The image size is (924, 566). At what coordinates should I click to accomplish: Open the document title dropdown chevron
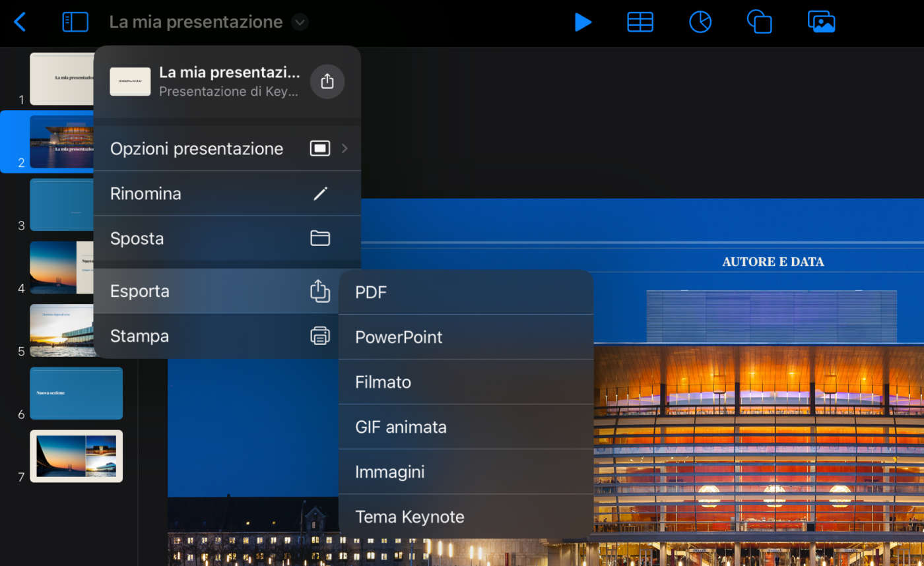[300, 22]
